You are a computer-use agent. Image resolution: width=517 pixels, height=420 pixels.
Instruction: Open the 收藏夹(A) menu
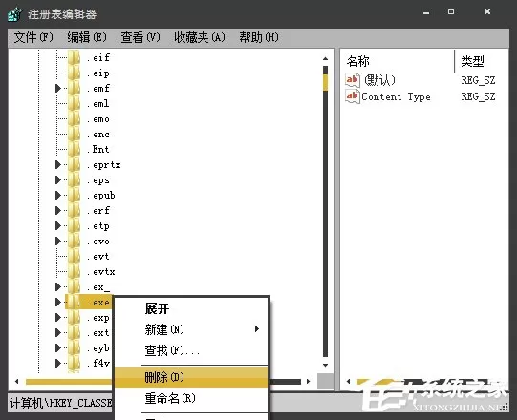200,37
